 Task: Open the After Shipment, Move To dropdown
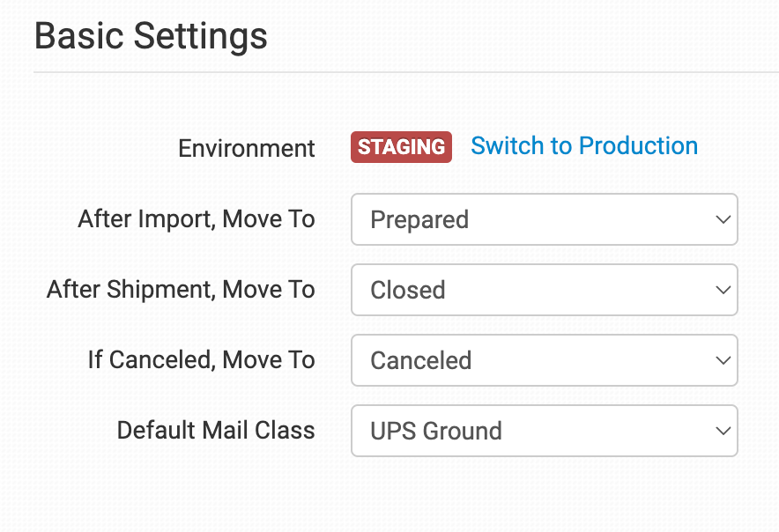click(544, 290)
